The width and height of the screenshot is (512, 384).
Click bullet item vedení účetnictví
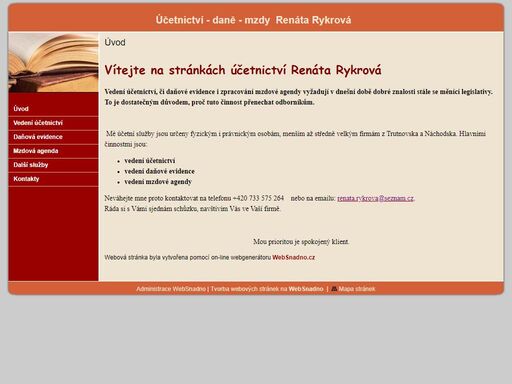[x=150, y=161]
